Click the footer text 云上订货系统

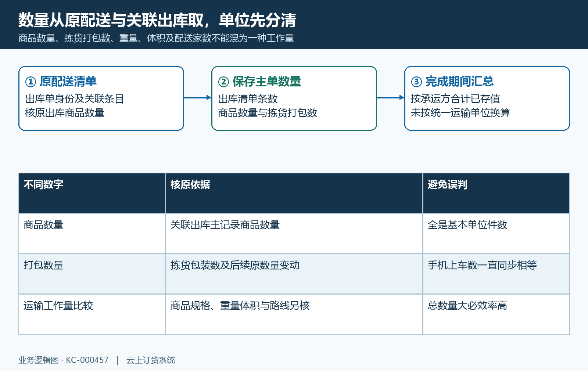(151, 360)
